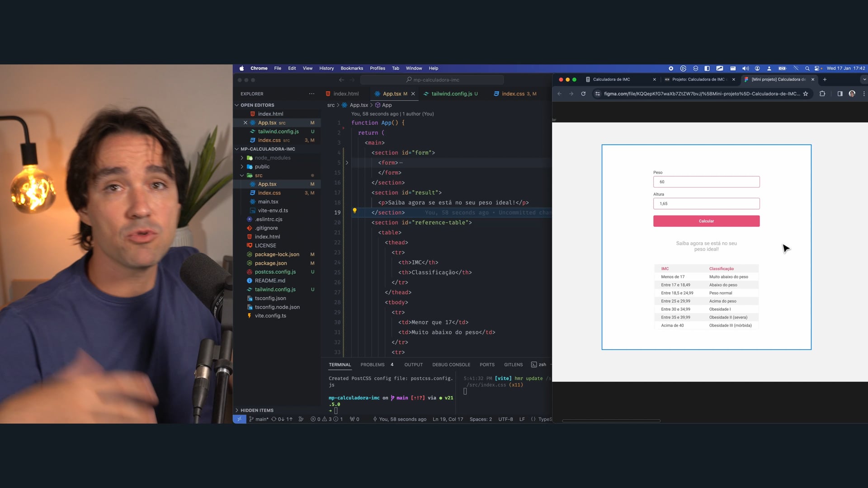The width and height of the screenshot is (868, 488).
Task: Switch to tailwind.config.js editor tab
Action: pos(451,94)
